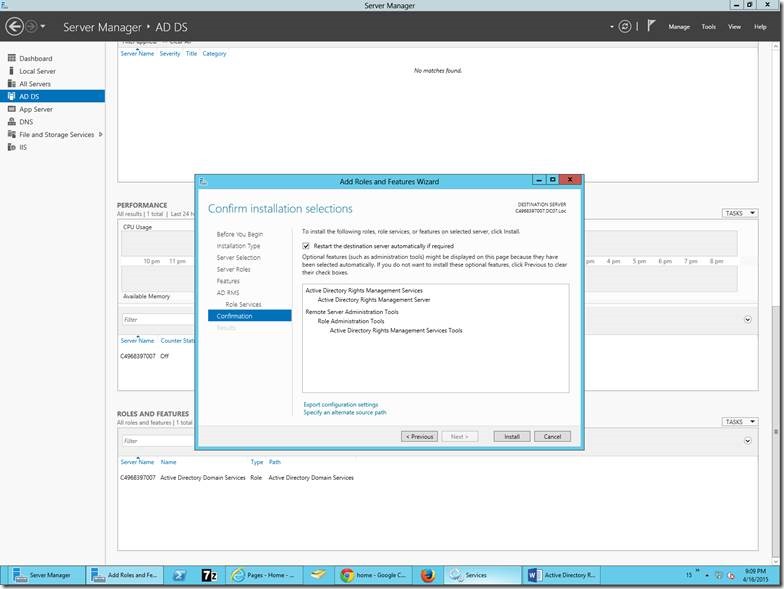Click the Install button in wizard

[512, 436]
